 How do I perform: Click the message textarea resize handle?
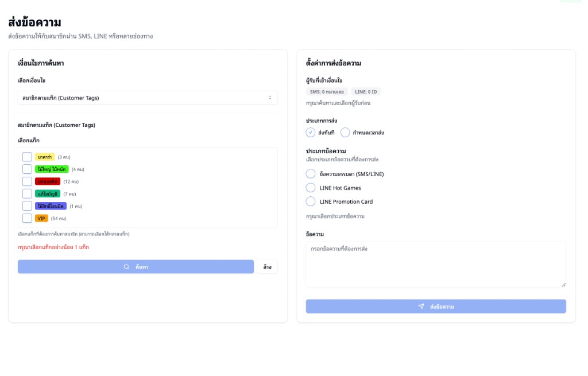pyautogui.click(x=563, y=284)
